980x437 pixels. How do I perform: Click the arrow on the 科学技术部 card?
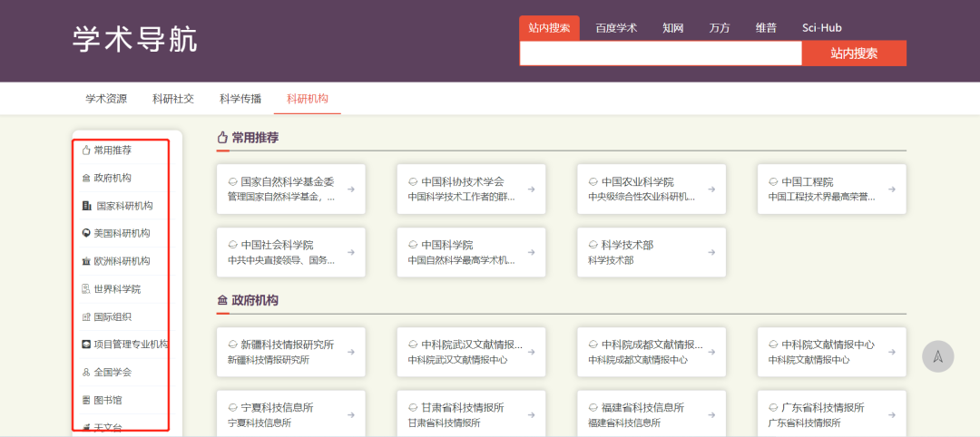pyautogui.click(x=711, y=252)
